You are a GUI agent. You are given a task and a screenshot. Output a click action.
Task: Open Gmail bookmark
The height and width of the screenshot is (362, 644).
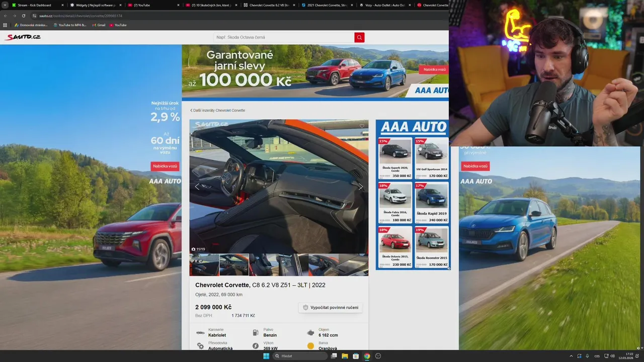point(99,25)
